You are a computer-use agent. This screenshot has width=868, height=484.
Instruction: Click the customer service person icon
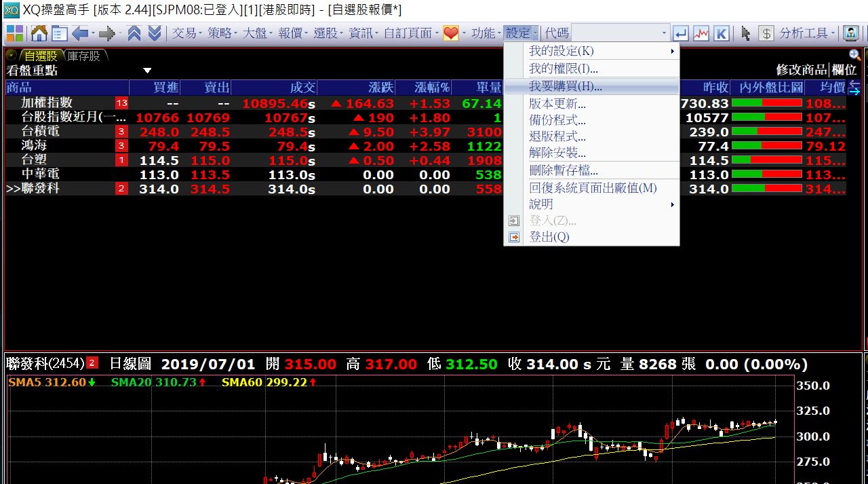pyautogui.click(x=850, y=33)
